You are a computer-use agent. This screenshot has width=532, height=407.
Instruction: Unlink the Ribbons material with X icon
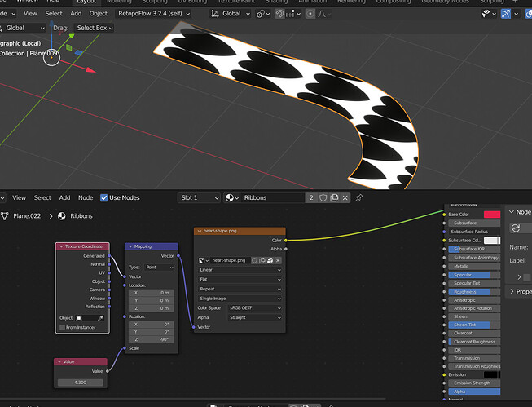click(345, 197)
